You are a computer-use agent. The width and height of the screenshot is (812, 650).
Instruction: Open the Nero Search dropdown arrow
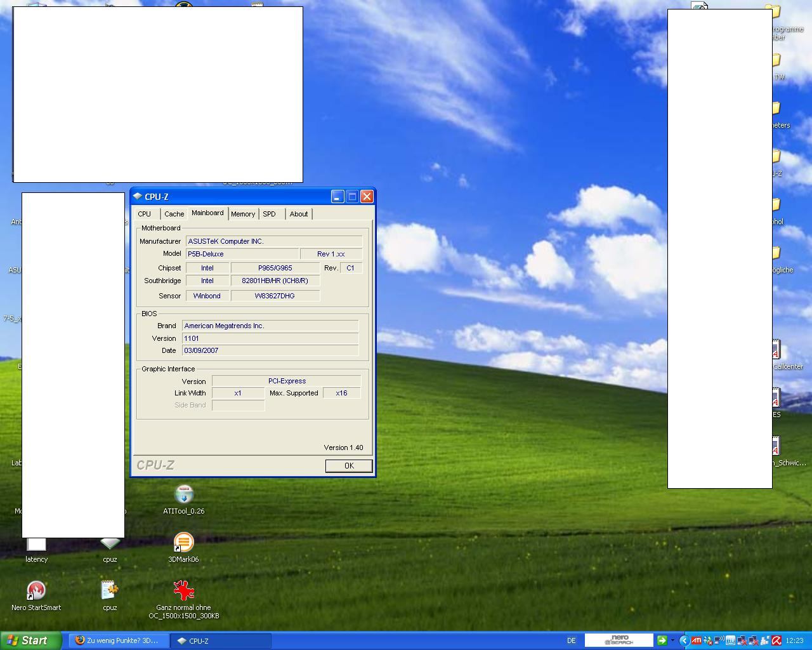click(x=672, y=640)
